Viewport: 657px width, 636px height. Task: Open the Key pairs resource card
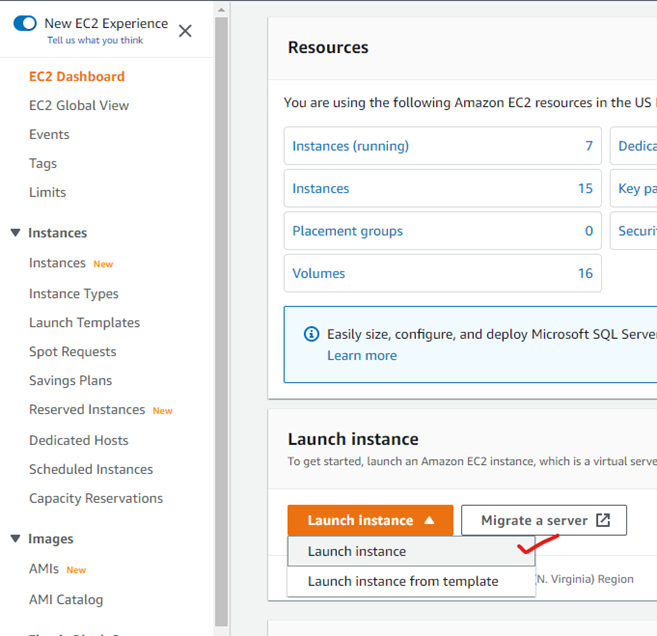point(634,189)
